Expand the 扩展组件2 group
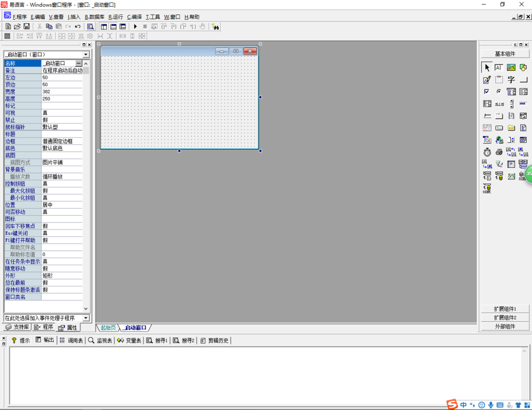The height and width of the screenshot is (410, 532). (505, 317)
